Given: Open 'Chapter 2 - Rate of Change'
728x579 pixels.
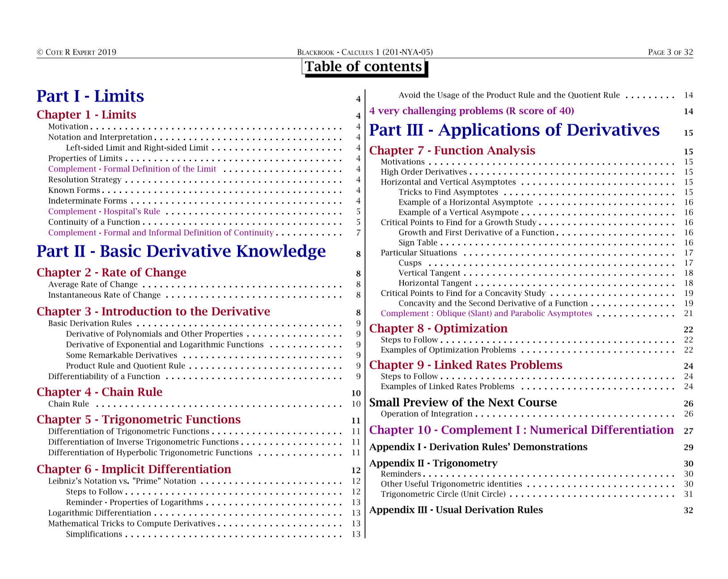Looking at the screenshot, I should pyautogui.click(x=111, y=272).
